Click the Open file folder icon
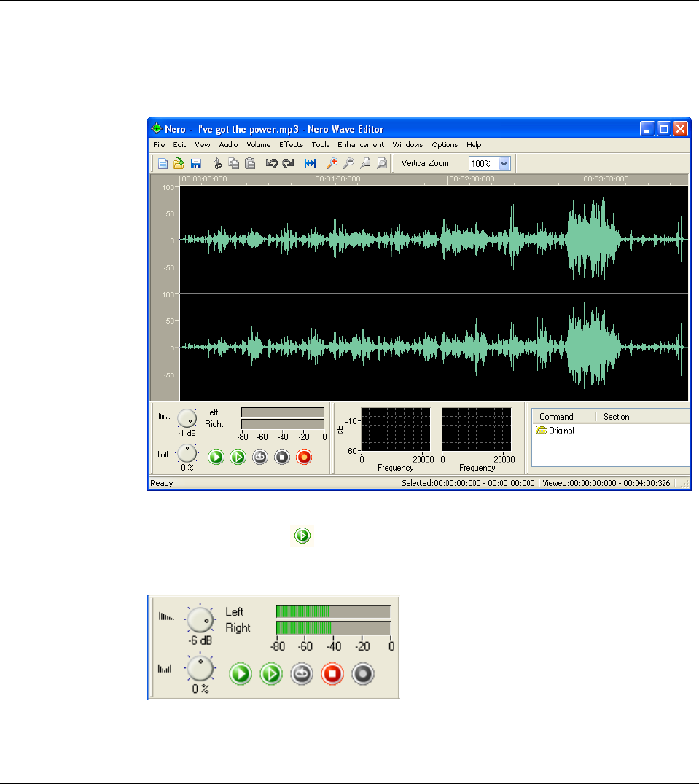This screenshot has width=699, height=784. pyautogui.click(x=179, y=163)
